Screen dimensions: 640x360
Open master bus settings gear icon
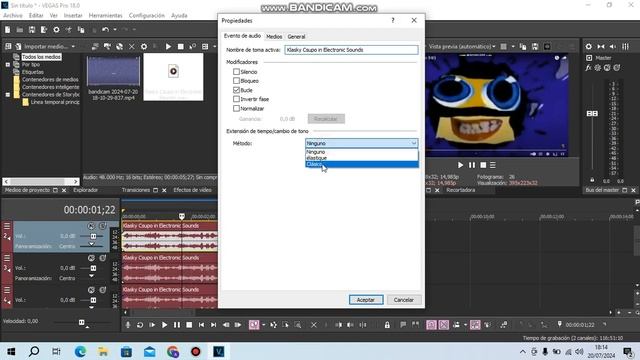(589, 47)
